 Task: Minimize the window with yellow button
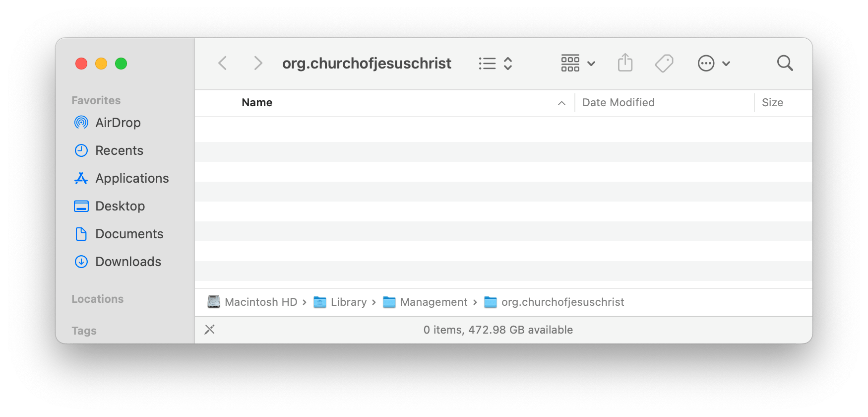point(101,64)
